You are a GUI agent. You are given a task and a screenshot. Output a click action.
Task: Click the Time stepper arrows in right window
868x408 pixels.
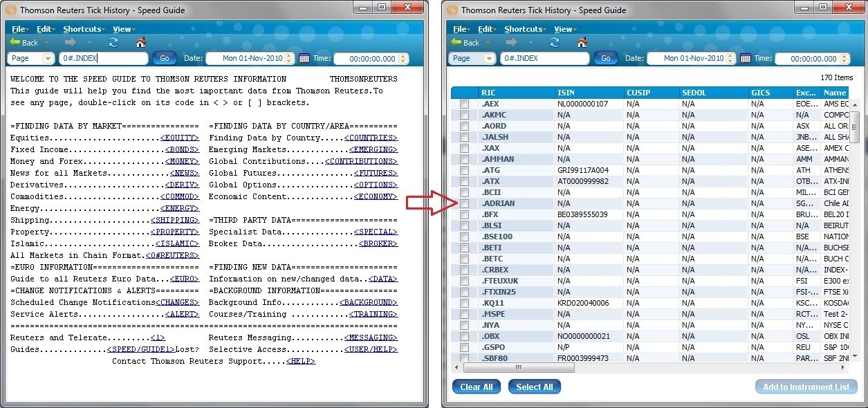(x=843, y=59)
